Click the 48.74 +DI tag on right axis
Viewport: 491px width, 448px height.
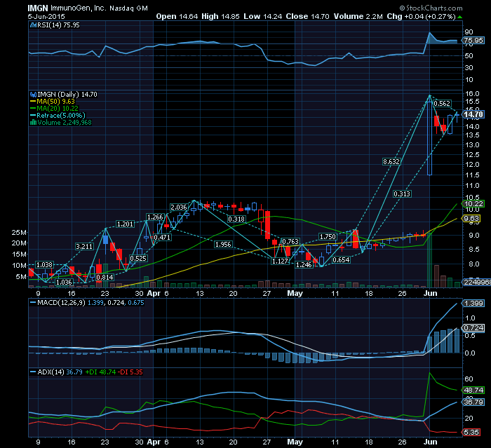tap(473, 390)
